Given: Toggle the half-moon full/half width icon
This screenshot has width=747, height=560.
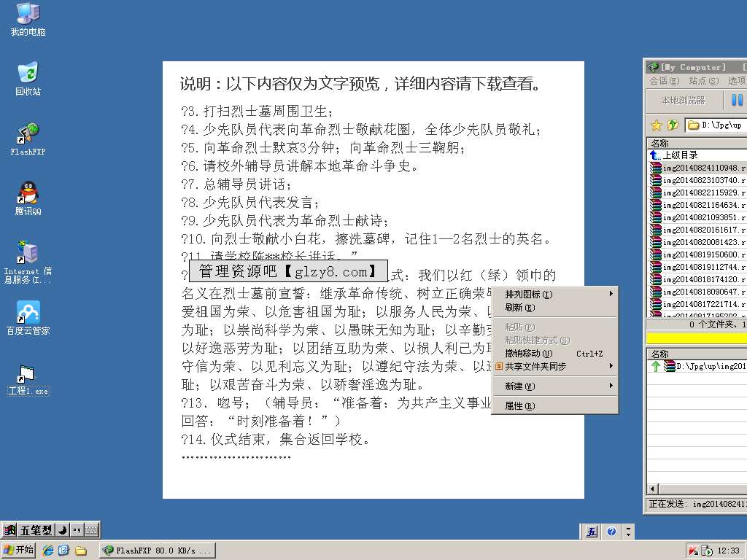Looking at the screenshot, I should tap(62, 530).
